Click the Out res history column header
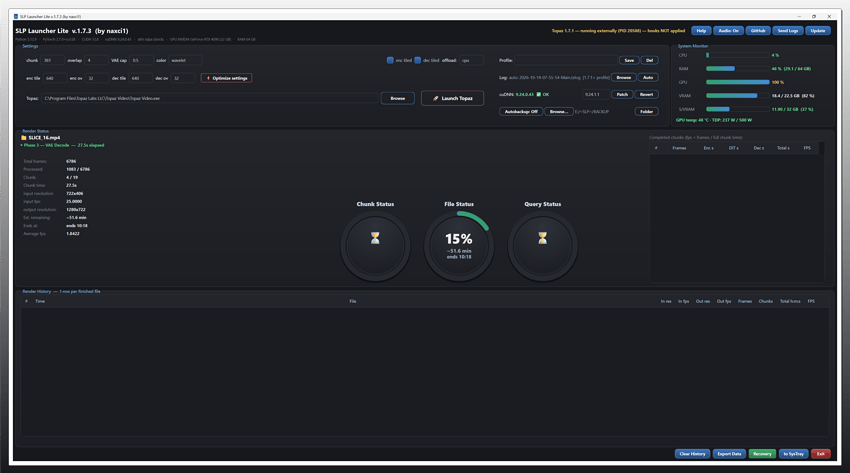 [x=703, y=301]
